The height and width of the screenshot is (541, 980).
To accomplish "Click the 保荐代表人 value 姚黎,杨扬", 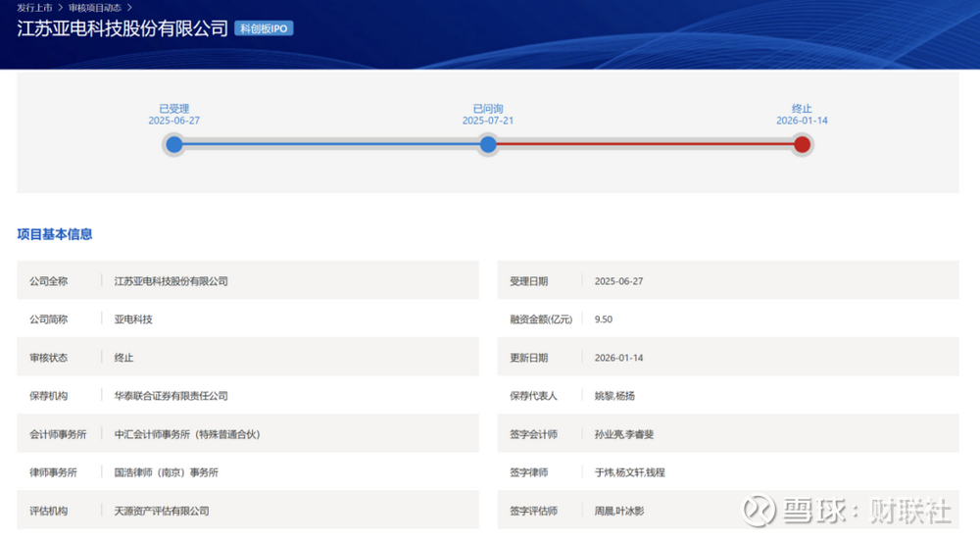I will [614, 396].
